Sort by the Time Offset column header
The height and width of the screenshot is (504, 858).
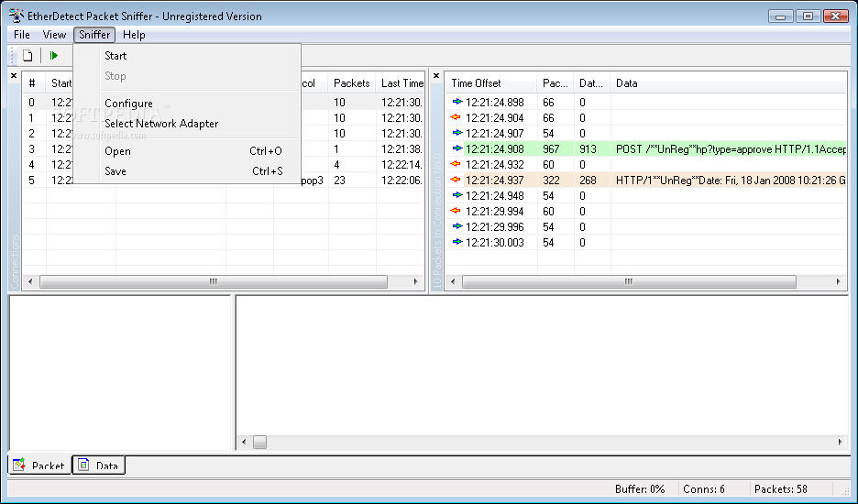coord(490,83)
